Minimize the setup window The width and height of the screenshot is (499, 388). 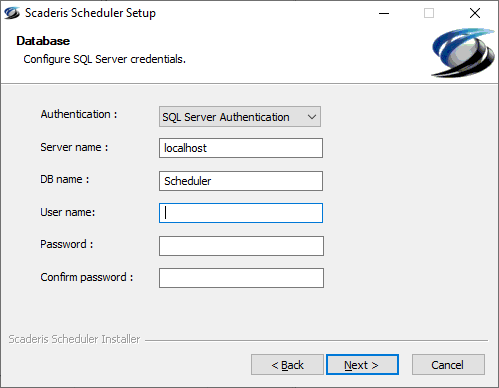click(x=384, y=13)
